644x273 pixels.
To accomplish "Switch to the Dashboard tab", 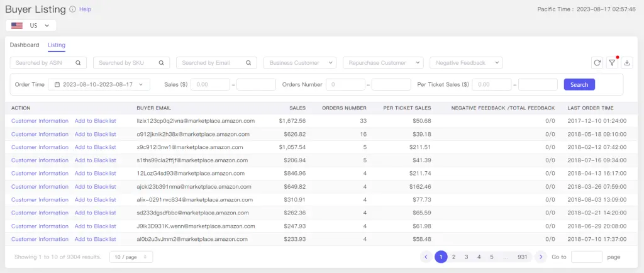I will (x=25, y=45).
